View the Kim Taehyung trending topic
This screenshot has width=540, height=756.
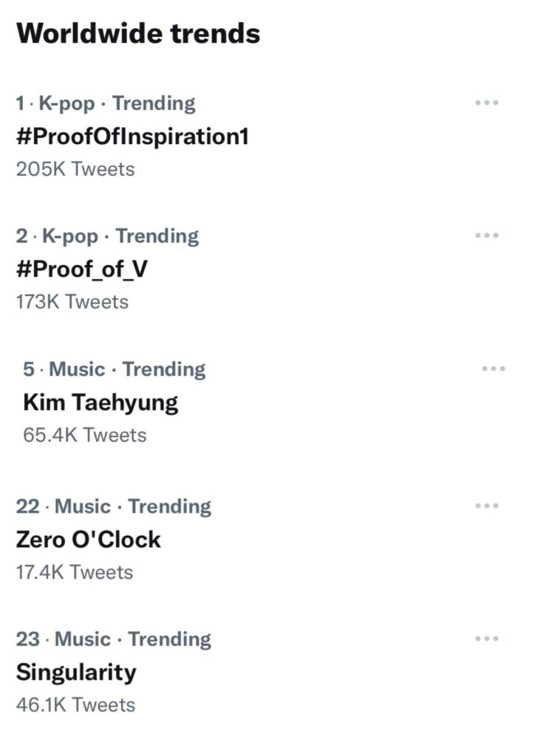pos(100,402)
